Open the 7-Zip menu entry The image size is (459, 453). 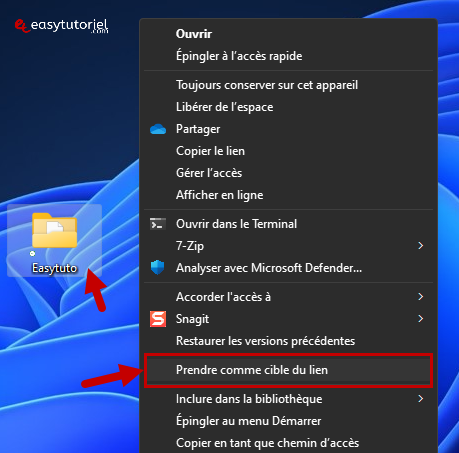click(x=288, y=246)
